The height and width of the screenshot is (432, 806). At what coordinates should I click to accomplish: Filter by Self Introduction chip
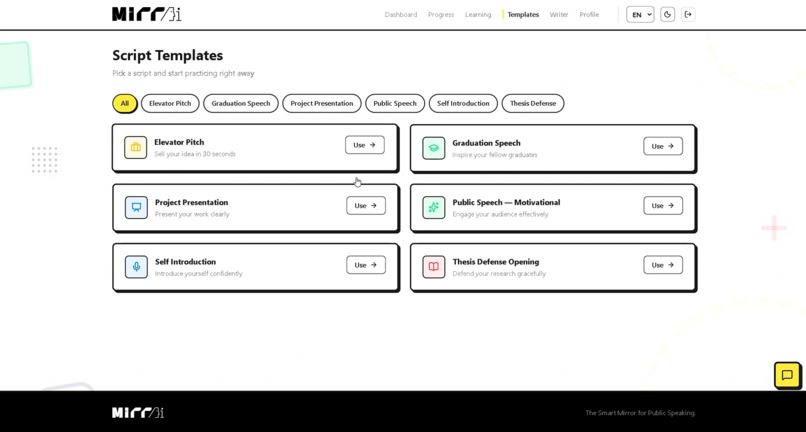tap(463, 103)
